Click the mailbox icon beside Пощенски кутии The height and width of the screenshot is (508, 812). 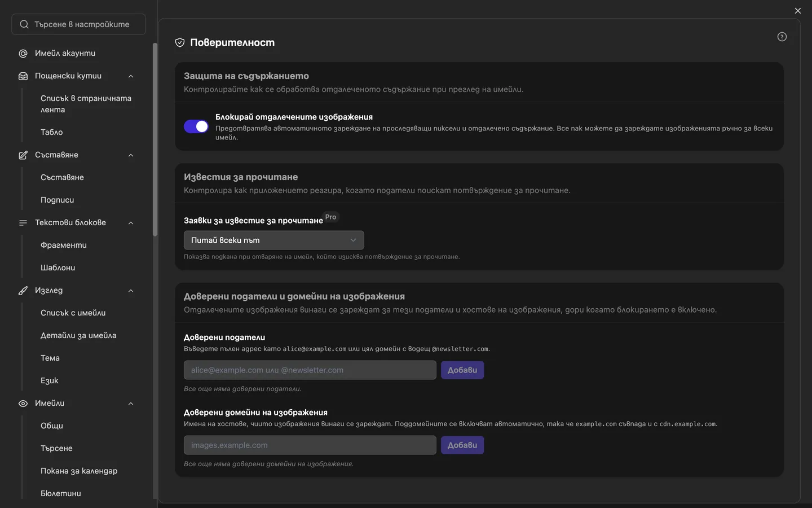click(23, 76)
